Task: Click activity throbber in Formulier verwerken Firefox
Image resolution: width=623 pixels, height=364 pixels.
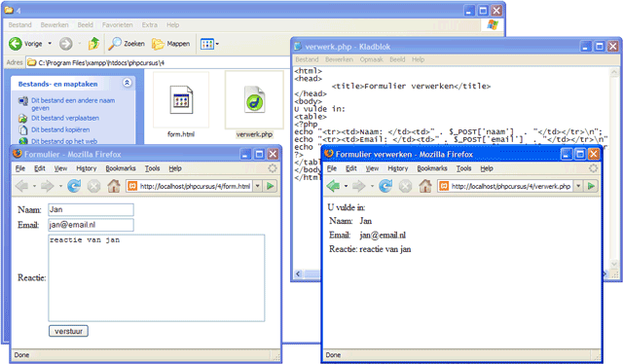Action: [593, 168]
